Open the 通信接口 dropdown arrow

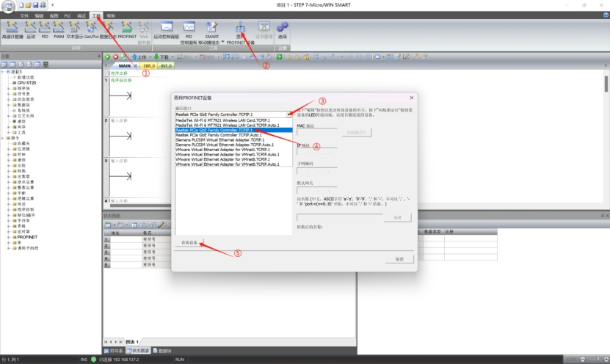(288, 114)
